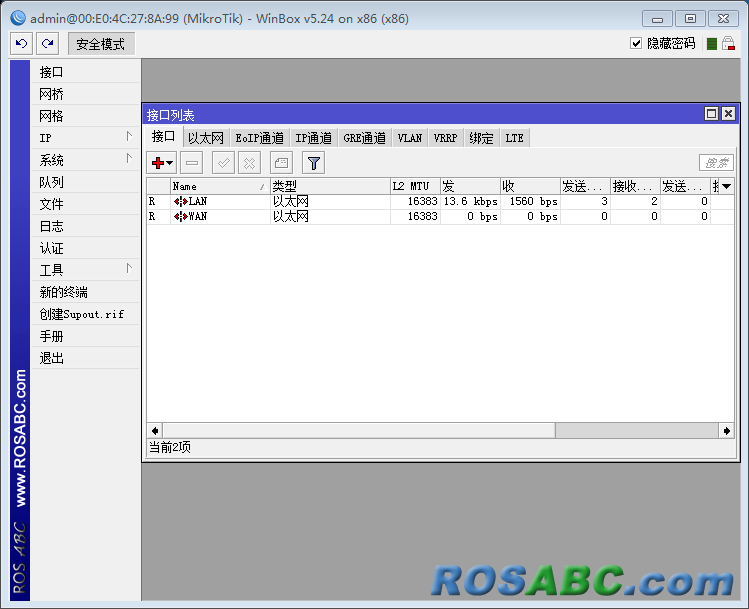Click 退出 to exit
The width and height of the screenshot is (749, 609).
[86, 358]
